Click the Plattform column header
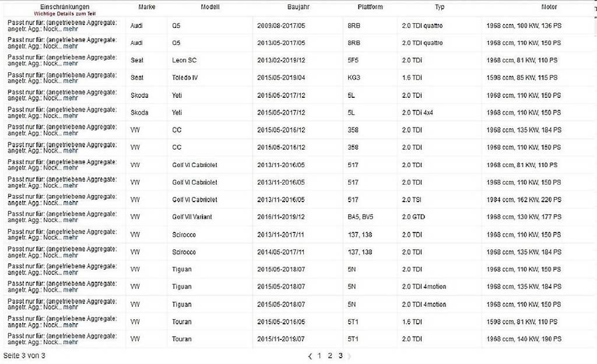The height and width of the screenshot is (364, 597). 371,7
